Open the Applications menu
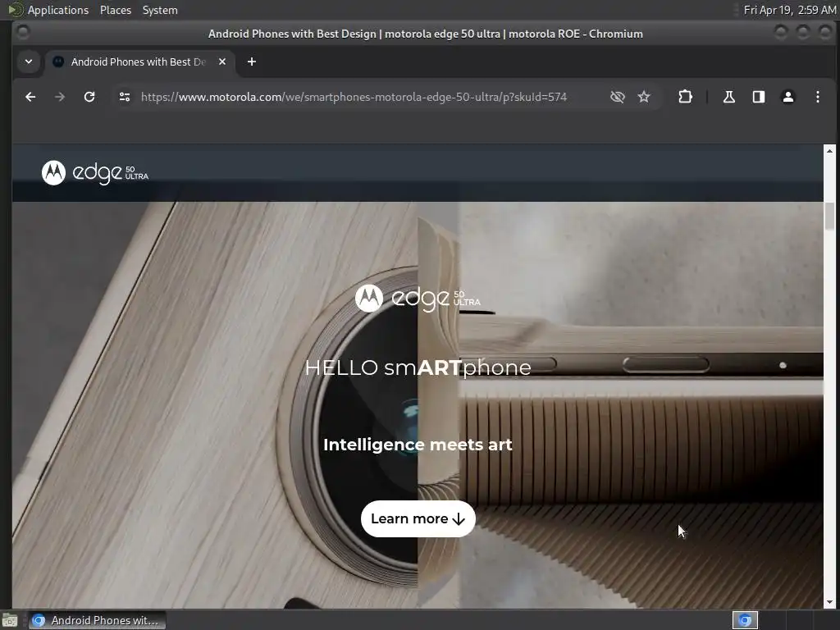This screenshot has width=840, height=630. (58, 10)
